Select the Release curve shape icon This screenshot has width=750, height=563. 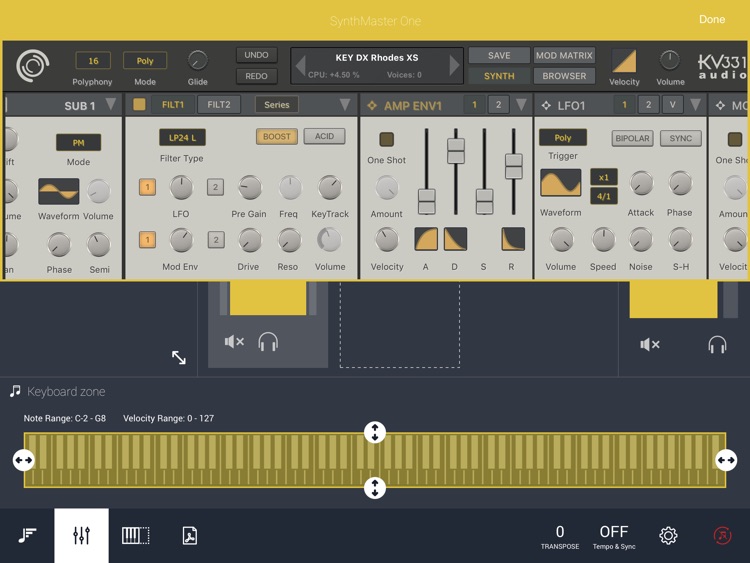click(x=513, y=239)
